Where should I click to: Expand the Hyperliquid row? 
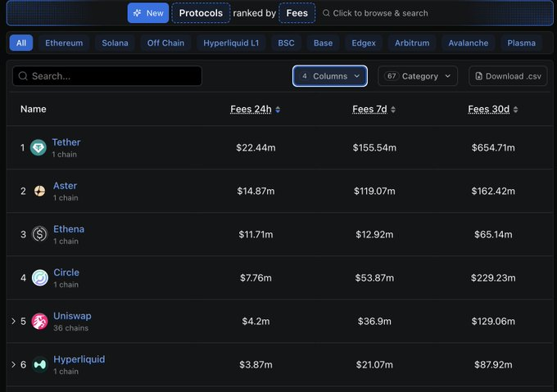pos(13,365)
